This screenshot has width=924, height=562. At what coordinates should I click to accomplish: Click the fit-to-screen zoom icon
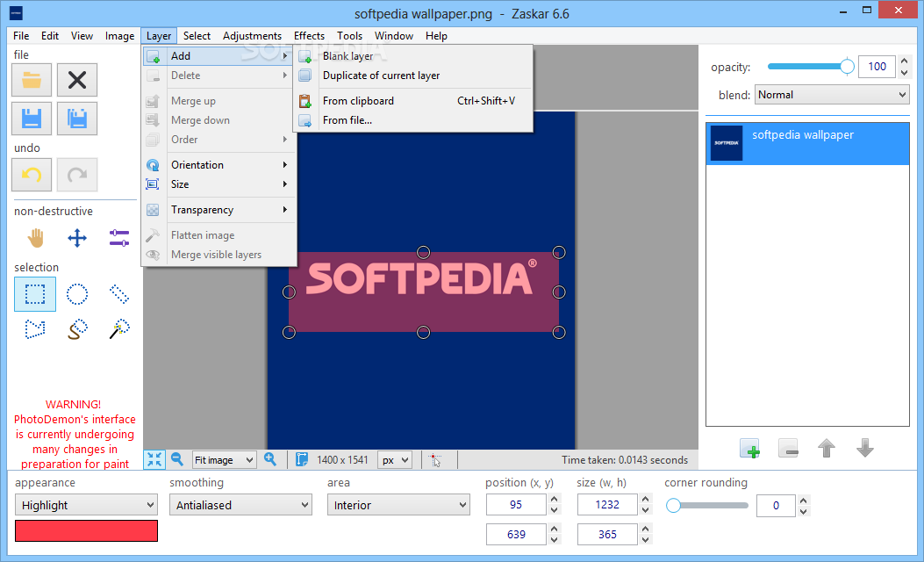coord(154,459)
